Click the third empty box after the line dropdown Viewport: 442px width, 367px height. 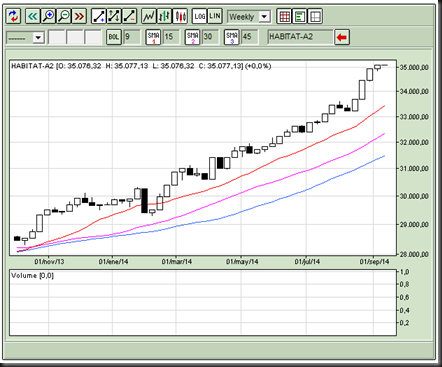(93, 37)
